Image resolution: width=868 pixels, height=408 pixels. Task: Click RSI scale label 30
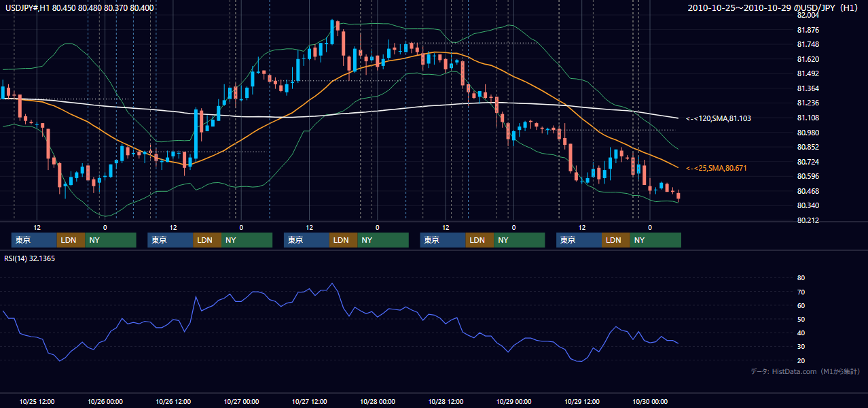tap(801, 347)
